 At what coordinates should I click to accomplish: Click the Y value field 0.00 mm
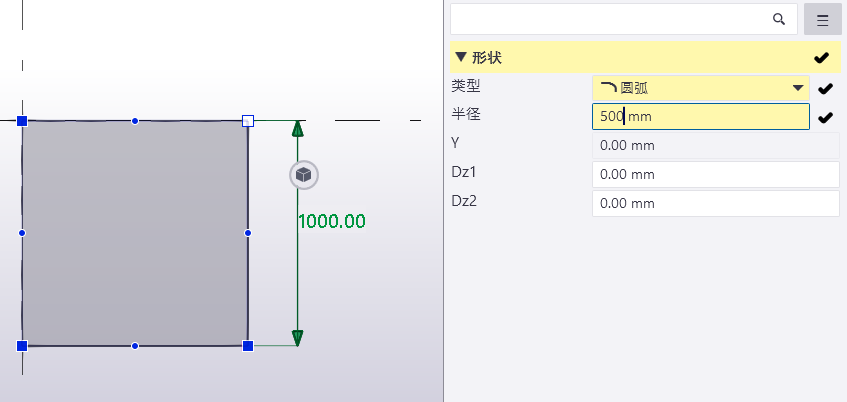click(716, 145)
